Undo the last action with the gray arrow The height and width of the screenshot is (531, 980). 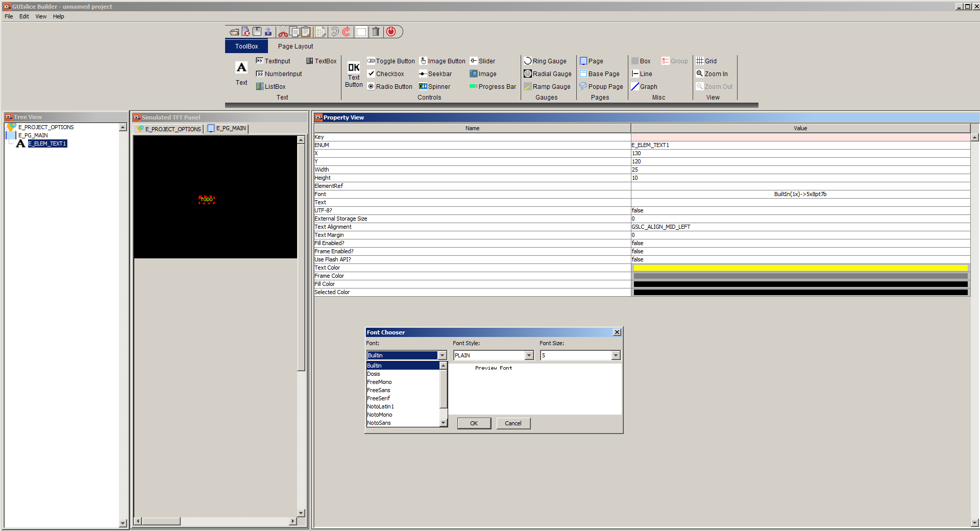tap(335, 32)
